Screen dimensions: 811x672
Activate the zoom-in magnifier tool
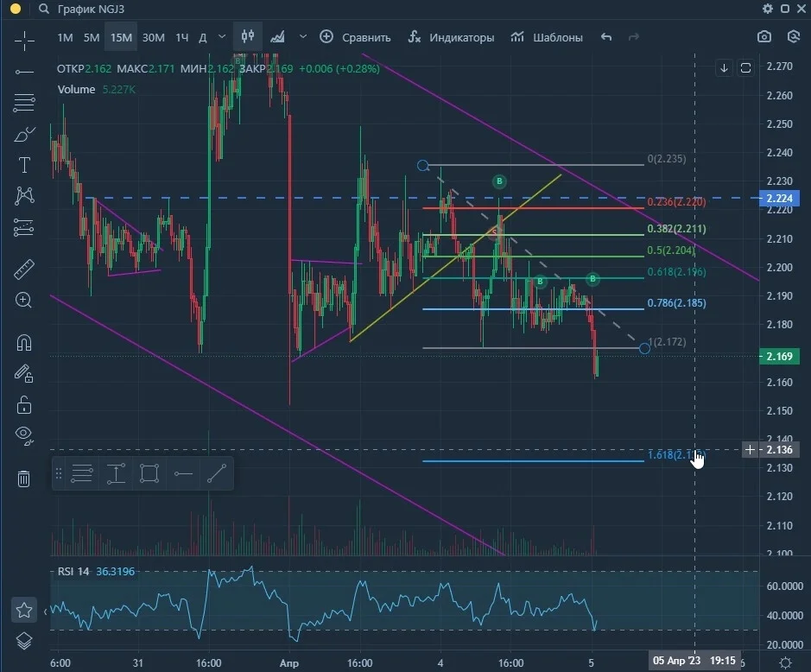24,301
